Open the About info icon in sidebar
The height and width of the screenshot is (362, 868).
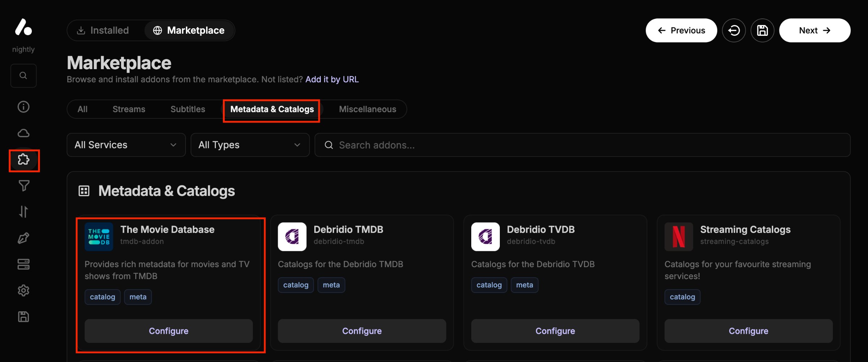click(24, 107)
